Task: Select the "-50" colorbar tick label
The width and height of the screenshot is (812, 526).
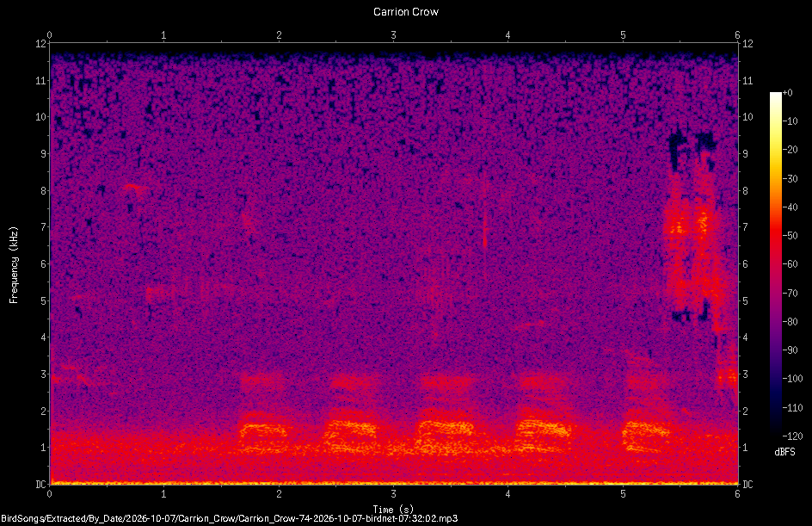Action: (790, 236)
